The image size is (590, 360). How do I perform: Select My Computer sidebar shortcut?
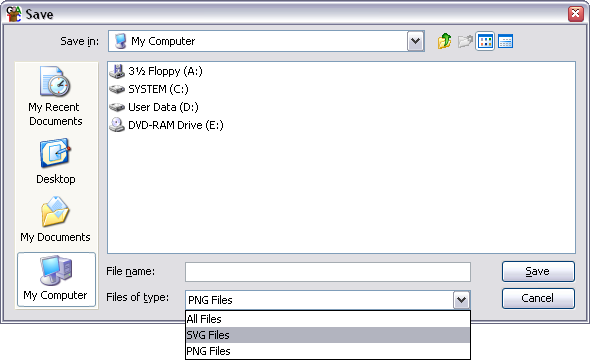(x=56, y=279)
